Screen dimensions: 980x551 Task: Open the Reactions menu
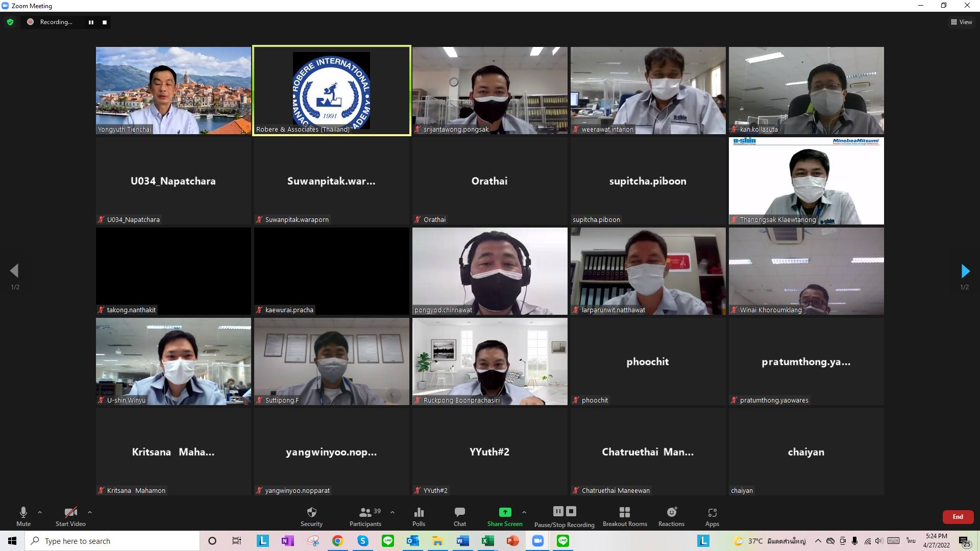671,517
